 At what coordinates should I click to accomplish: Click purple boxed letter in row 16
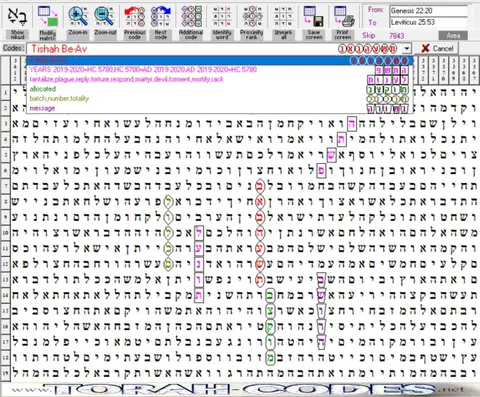click(321, 326)
